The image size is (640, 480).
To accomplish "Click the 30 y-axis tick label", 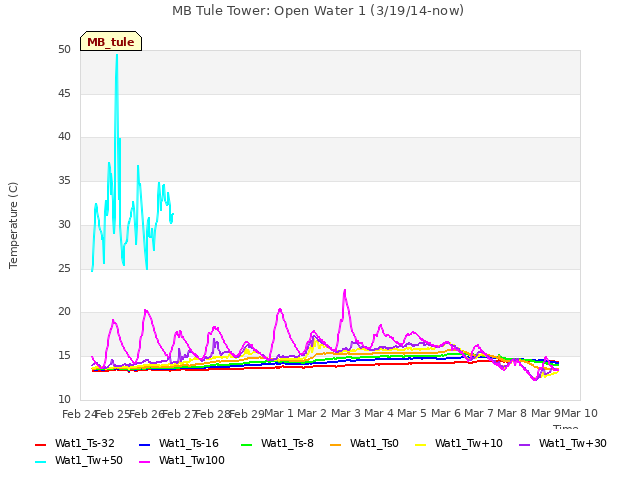I will [64, 224].
